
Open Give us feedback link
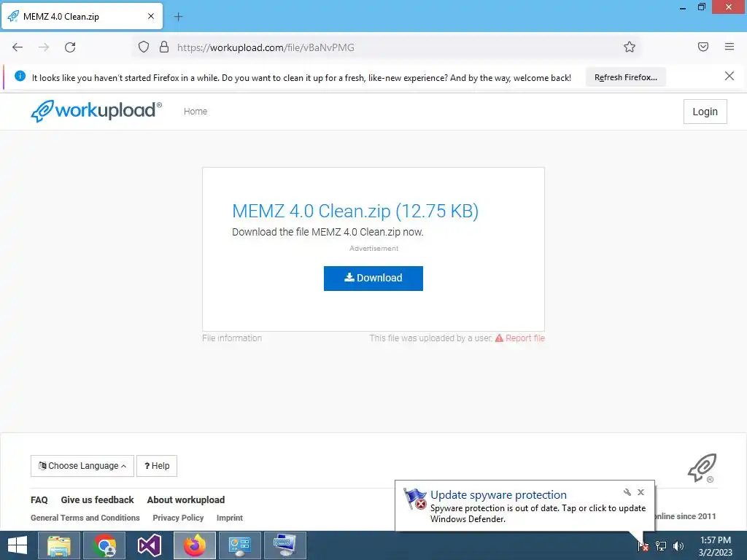point(97,500)
